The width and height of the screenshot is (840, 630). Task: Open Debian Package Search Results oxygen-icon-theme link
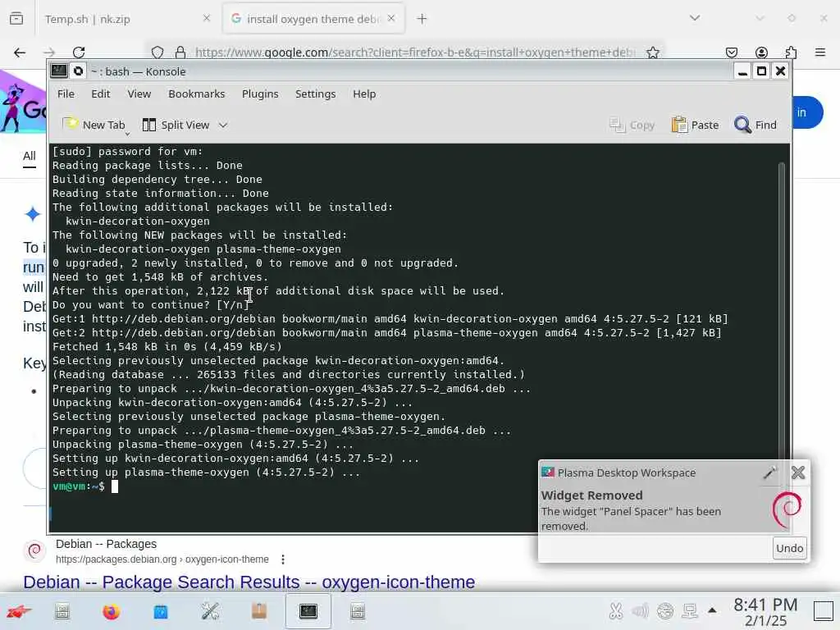pos(249,582)
